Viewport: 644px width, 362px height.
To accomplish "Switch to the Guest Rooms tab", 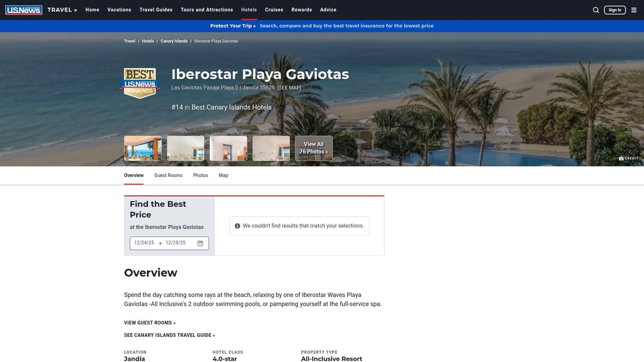I will click(x=168, y=175).
